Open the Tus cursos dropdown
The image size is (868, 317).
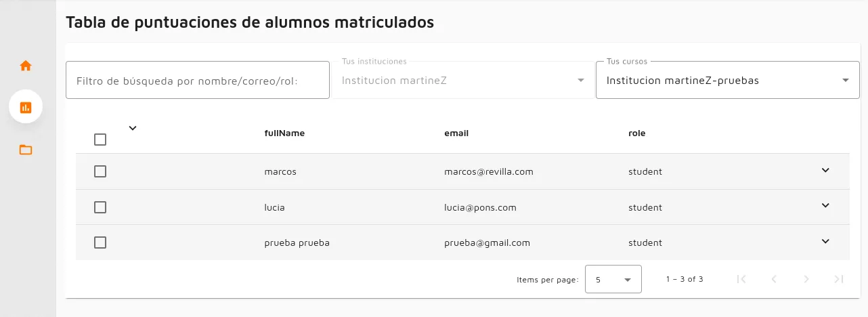click(x=727, y=81)
